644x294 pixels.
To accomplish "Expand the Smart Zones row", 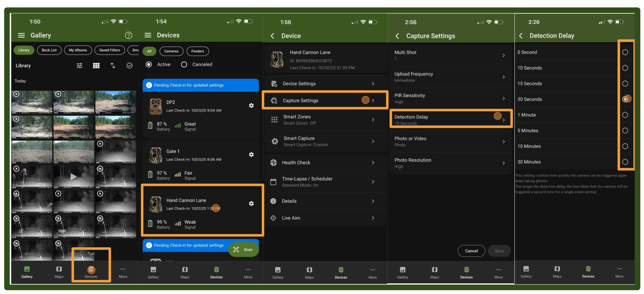I will [x=325, y=120].
